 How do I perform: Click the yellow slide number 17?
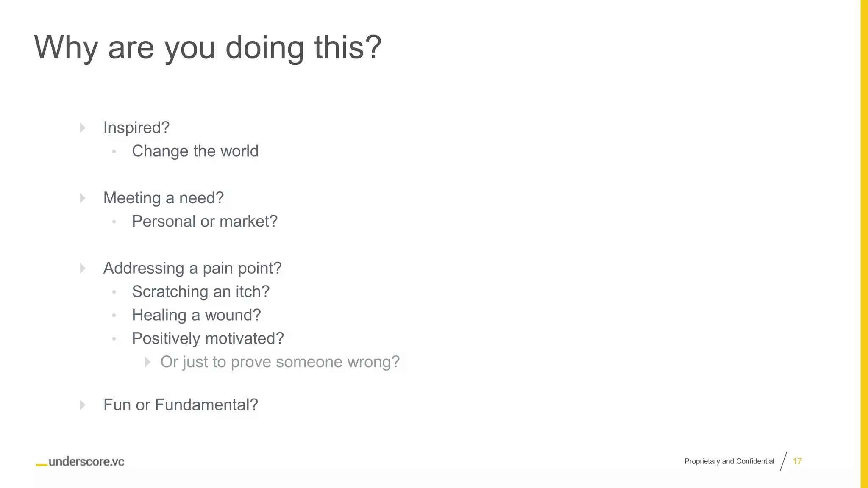click(x=797, y=461)
